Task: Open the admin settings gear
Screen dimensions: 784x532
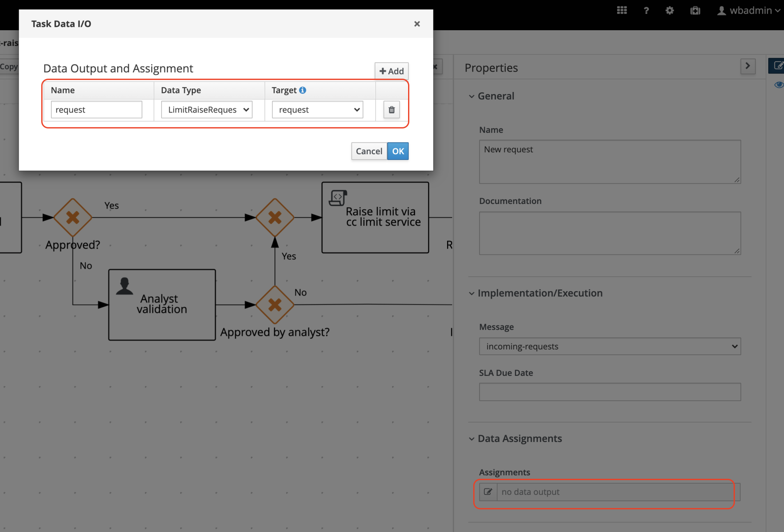Action: 670,10
